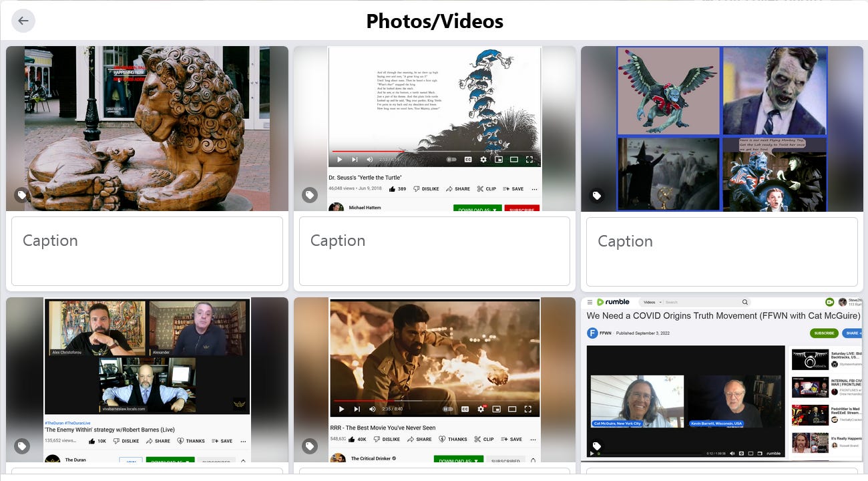The width and height of the screenshot is (868, 481).
Task: Add caption under lion statue photo
Action: click(147, 251)
